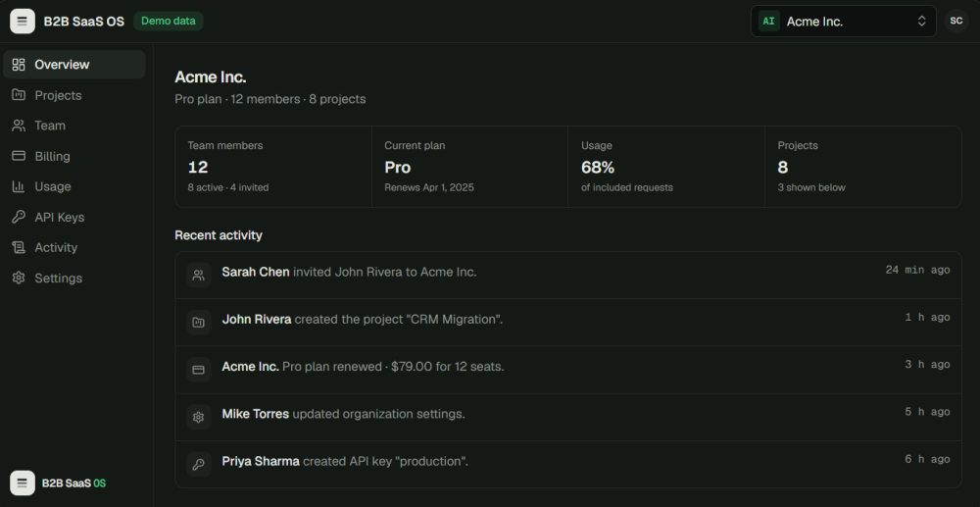Viewport: 980px width, 507px height.
Task: Click the Team people icon in sidebar
Action: [19, 126]
